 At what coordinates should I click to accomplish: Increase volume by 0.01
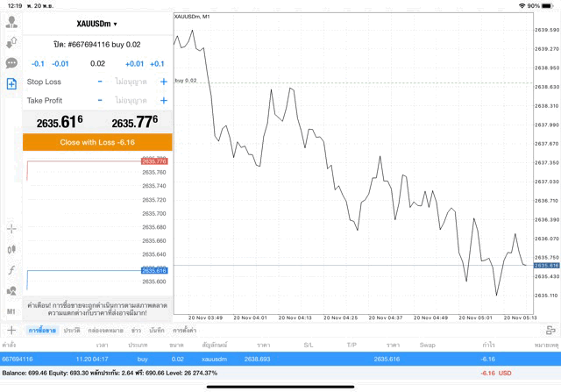pyautogui.click(x=134, y=64)
